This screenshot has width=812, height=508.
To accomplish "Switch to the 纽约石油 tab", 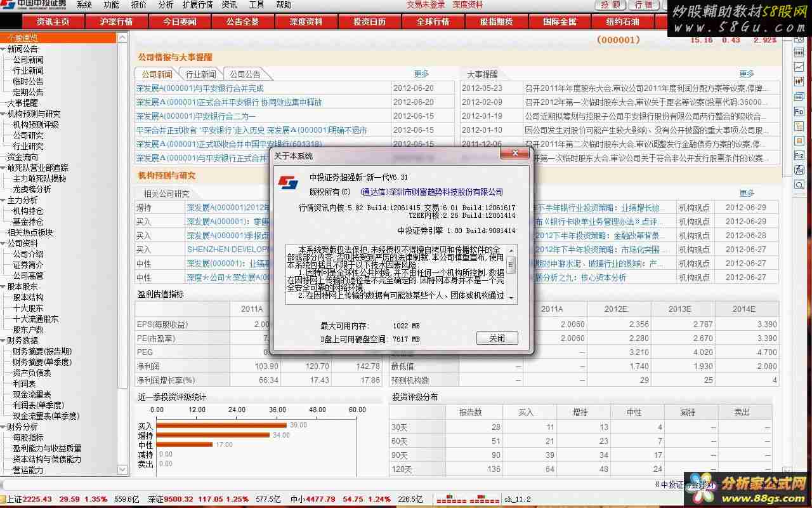I will coord(622,22).
